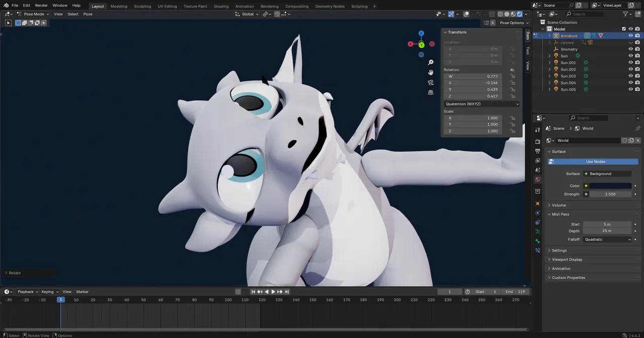Hide the Simmetry object in the viewport
The image size is (644, 338).
630,49
